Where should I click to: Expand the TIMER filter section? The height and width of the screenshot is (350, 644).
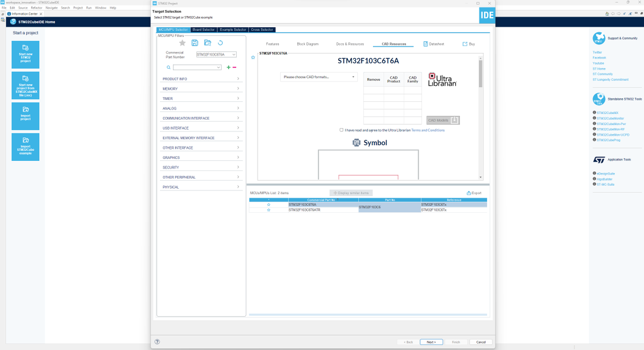(201, 99)
